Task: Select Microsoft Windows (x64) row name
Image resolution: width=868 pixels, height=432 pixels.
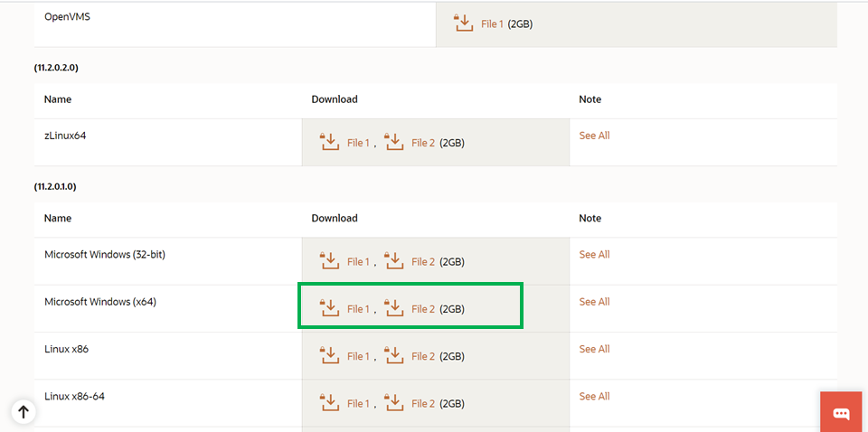Action: click(100, 303)
